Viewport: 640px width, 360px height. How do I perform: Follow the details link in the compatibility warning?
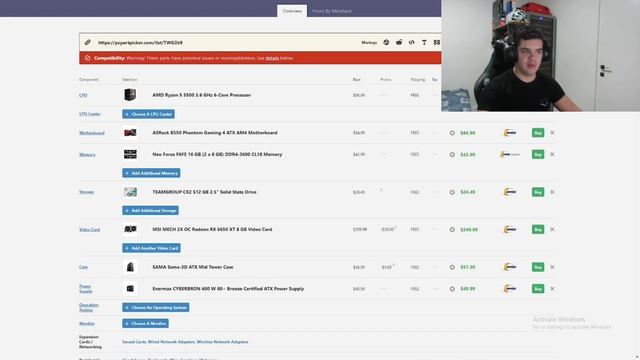point(272,58)
